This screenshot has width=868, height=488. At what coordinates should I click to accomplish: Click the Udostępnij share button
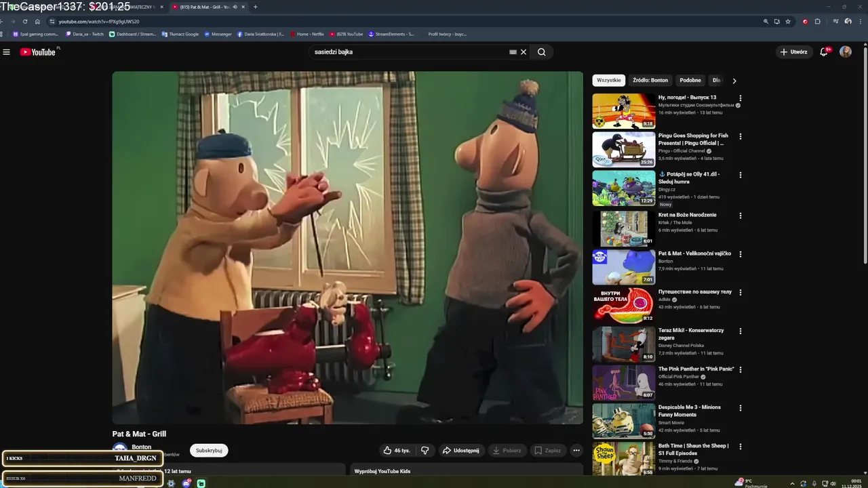tap(460, 450)
